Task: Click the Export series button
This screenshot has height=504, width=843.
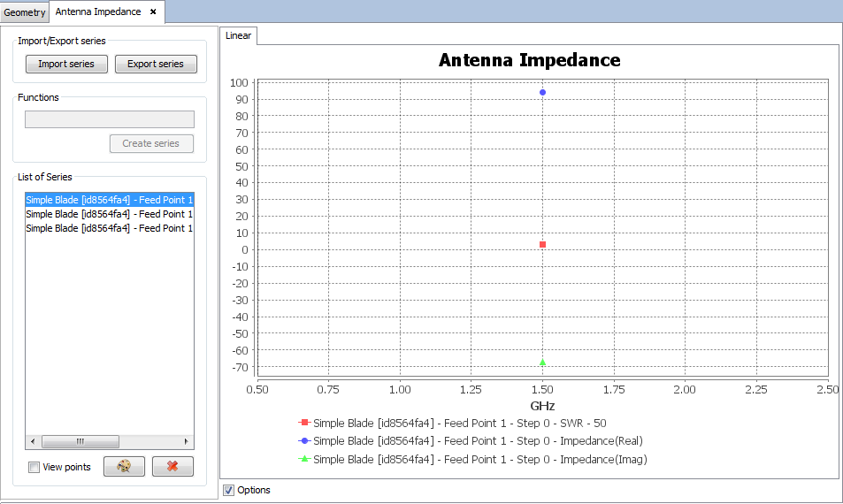Action: (156, 64)
